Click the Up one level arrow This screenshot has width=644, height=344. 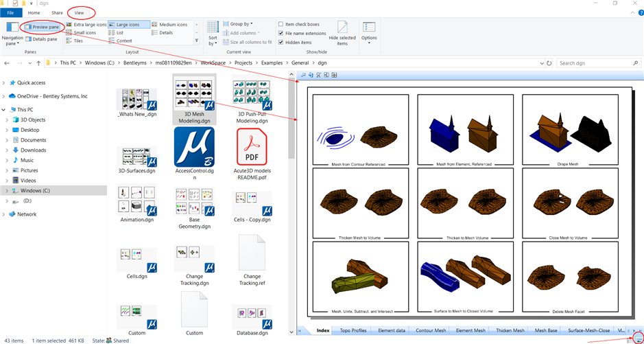(x=38, y=63)
